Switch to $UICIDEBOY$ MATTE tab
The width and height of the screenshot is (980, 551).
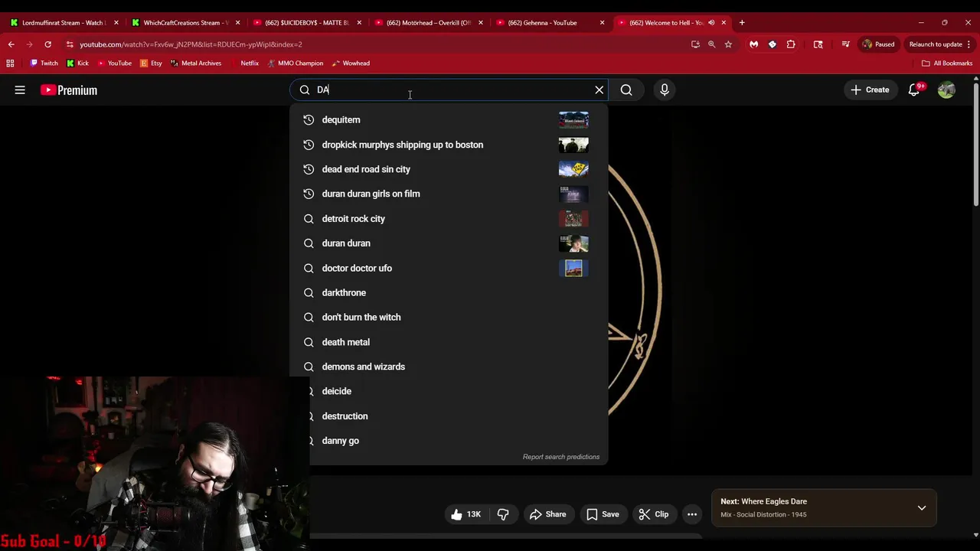[x=307, y=23]
